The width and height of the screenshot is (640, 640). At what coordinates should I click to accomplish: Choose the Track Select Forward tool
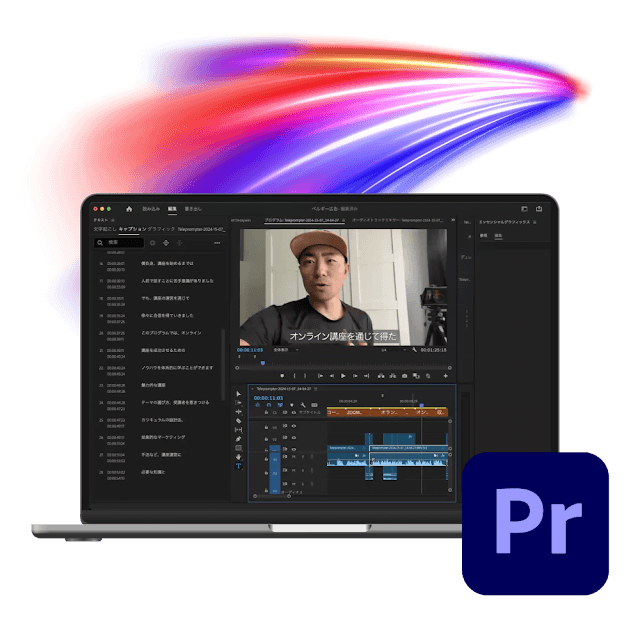pos(239,403)
